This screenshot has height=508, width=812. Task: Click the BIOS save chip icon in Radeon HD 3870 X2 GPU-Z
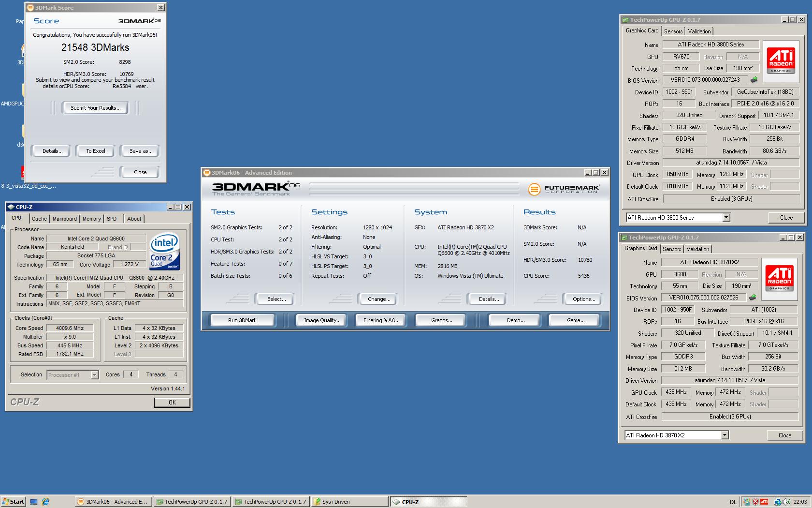[x=752, y=298]
